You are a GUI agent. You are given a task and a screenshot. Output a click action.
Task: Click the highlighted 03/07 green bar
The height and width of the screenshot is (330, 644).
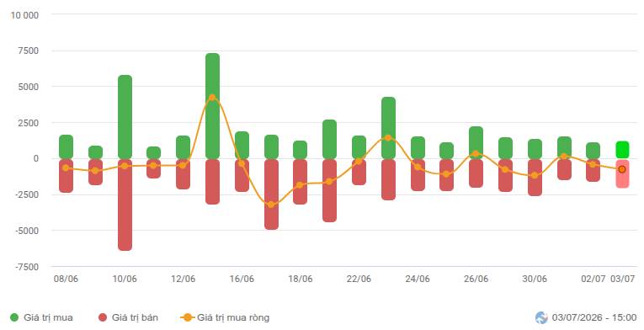622,150
